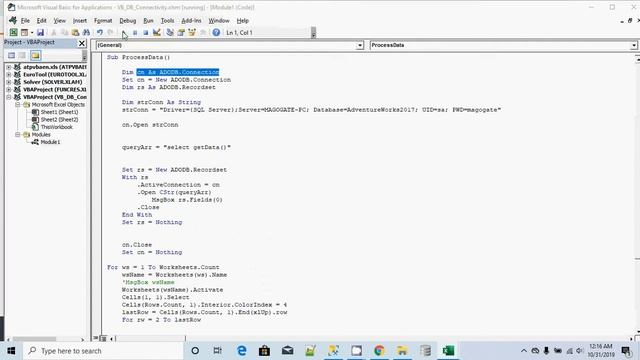
Task: Select ThisWorkbook in project tree
Action: pos(56,127)
